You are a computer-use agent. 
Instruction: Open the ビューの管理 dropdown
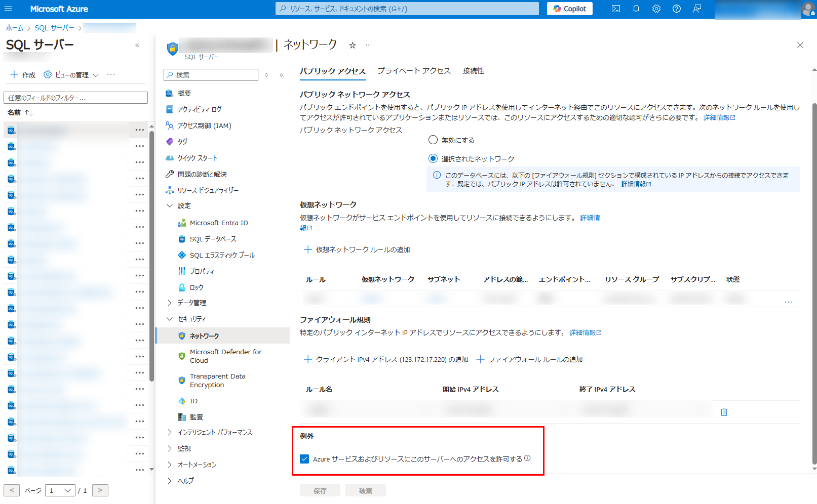71,75
